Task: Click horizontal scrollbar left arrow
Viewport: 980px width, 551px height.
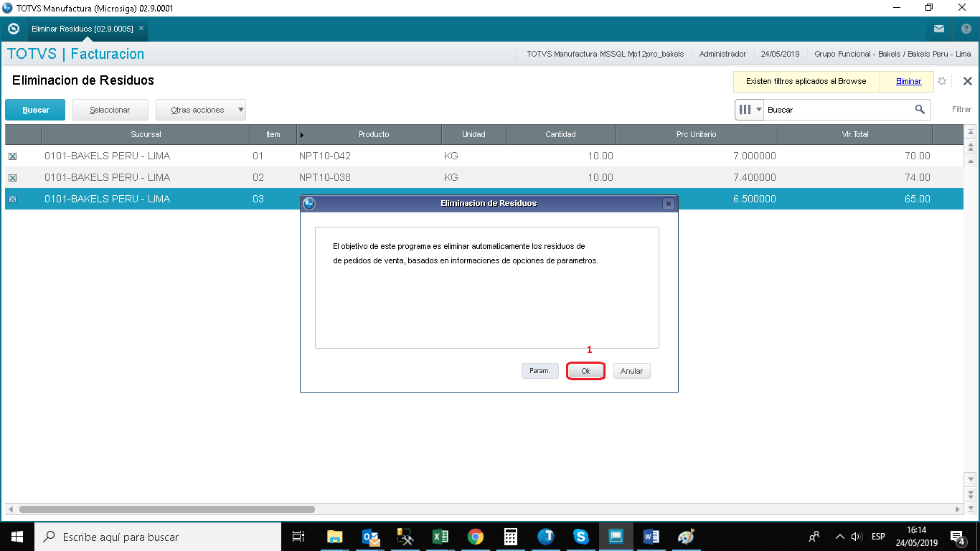Action: pos(10,509)
